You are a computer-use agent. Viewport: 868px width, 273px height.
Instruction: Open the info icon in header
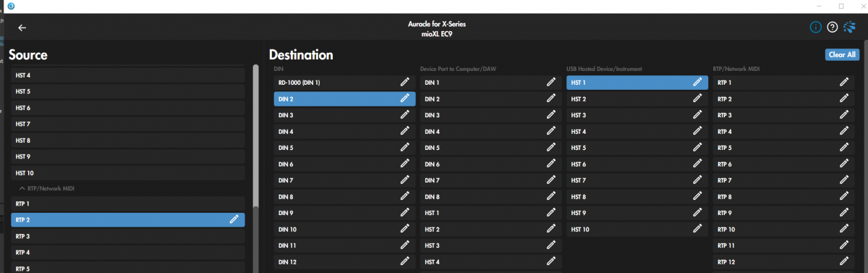click(815, 28)
